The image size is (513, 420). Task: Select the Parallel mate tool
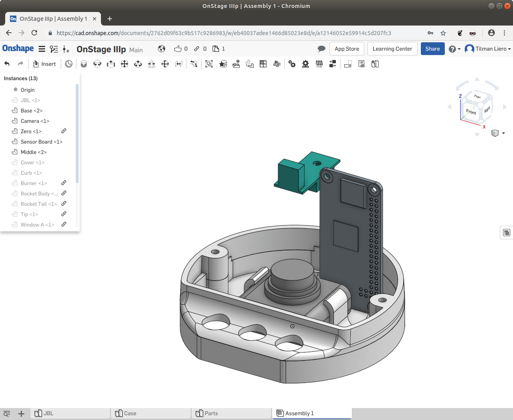179,64
